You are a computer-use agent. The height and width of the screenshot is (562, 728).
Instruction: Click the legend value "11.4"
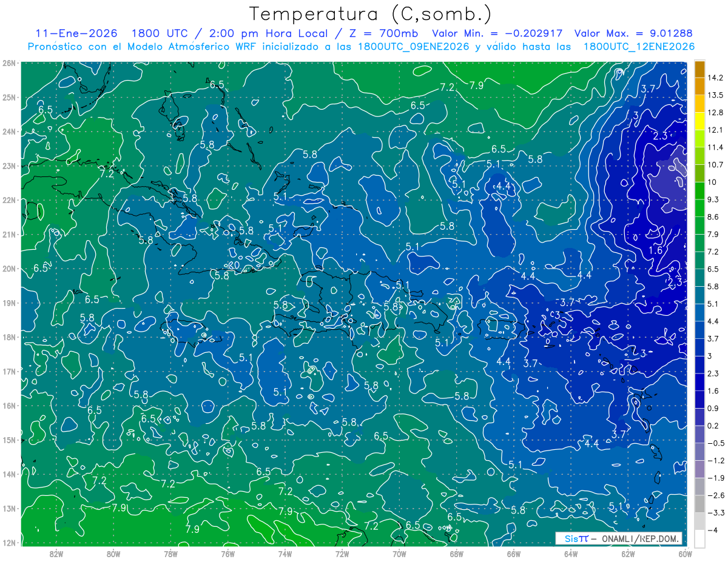715,147
